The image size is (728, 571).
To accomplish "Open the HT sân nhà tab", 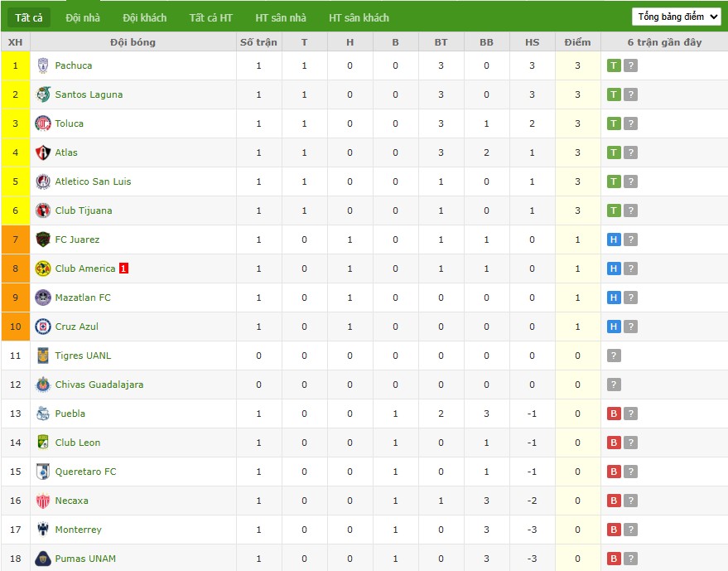I will pyautogui.click(x=280, y=17).
